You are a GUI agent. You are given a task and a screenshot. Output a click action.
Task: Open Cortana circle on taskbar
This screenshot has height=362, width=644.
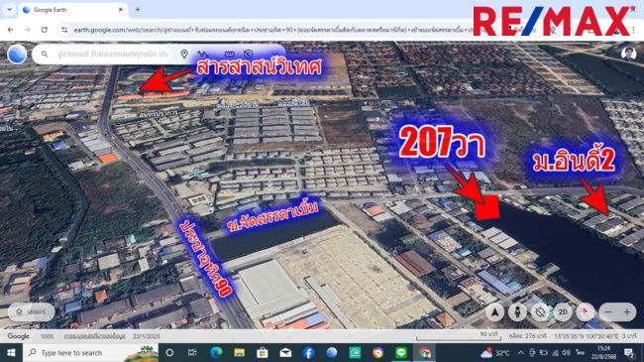(x=169, y=353)
